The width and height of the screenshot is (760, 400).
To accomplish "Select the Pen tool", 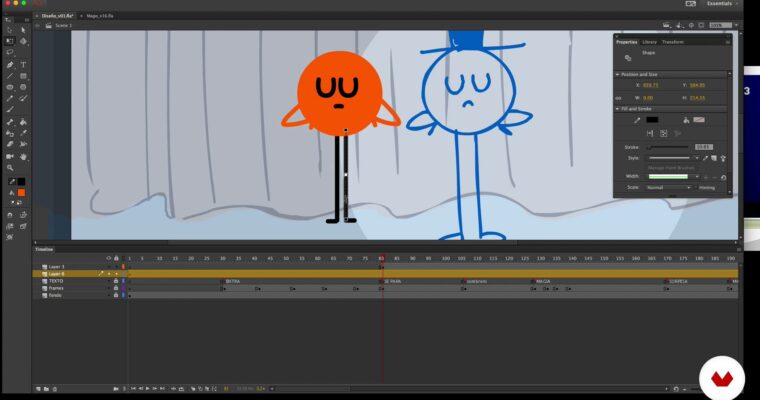I will pos(10,64).
